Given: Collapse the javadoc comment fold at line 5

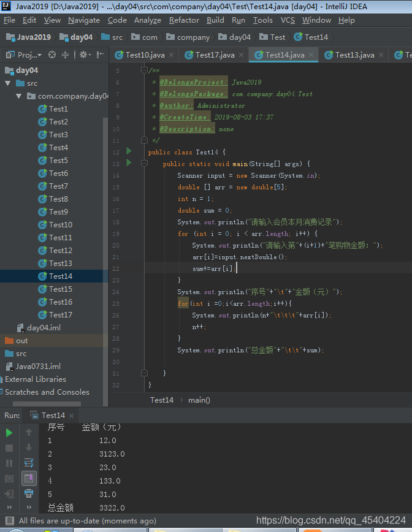Looking at the screenshot, I should point(144,70).
